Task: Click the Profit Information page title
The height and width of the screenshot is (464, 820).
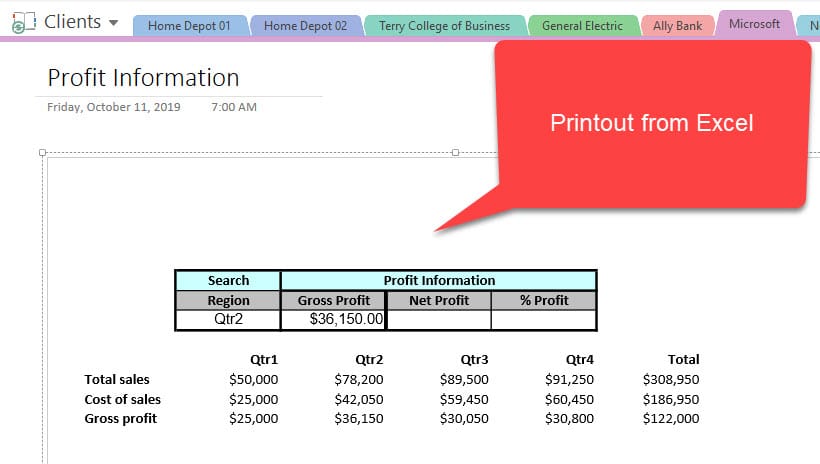Action: (x=143, y=77)
